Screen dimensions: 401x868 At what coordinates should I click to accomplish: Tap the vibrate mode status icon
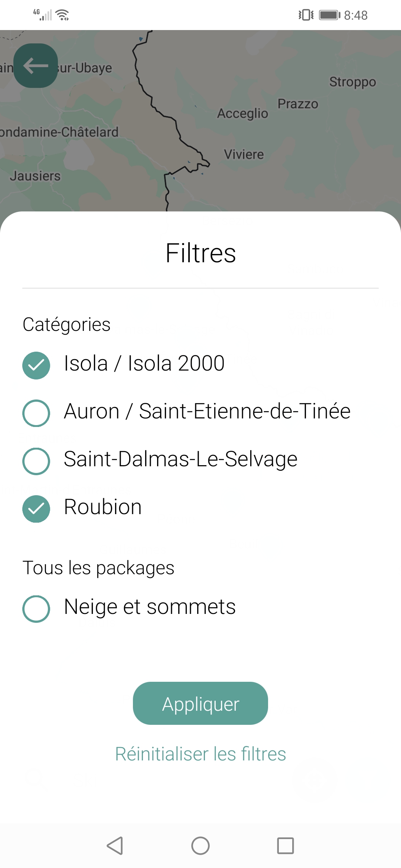[306, 15]
